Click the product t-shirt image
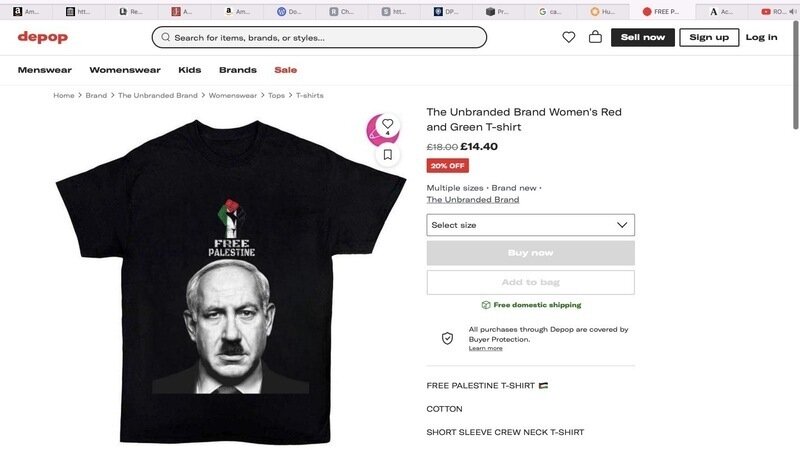Image resolution: width=800 pixels, height=450 pixels. [231, 280]
